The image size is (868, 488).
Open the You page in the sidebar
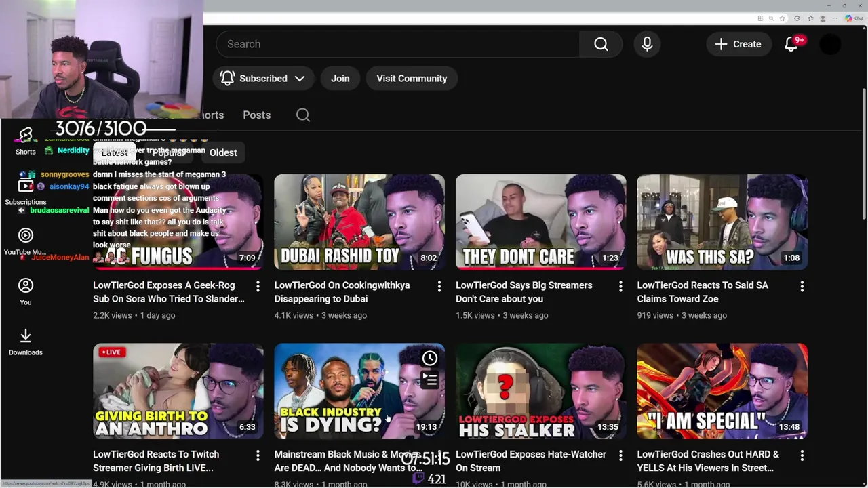[26, 291]
